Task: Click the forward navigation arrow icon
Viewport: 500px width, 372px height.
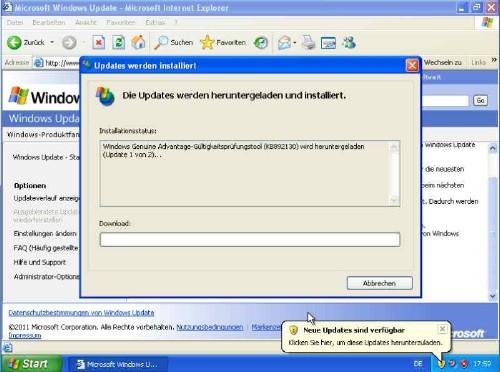Action: (69, 43)
